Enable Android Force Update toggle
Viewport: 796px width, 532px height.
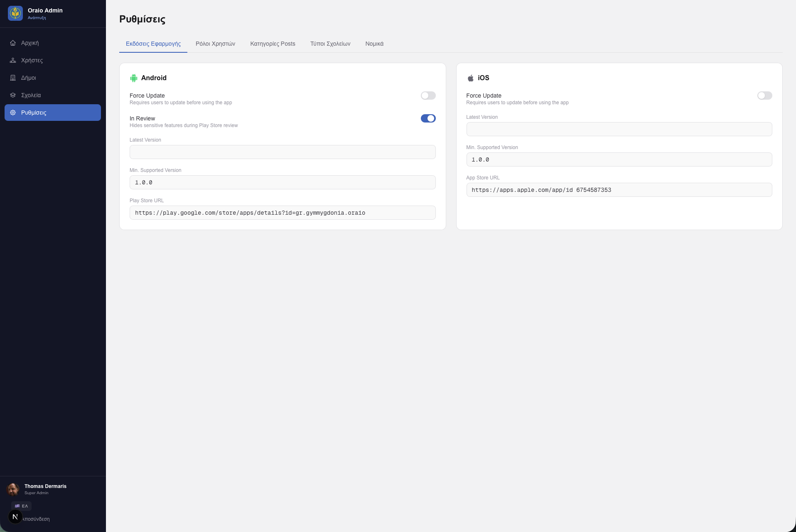pos(428,96)
